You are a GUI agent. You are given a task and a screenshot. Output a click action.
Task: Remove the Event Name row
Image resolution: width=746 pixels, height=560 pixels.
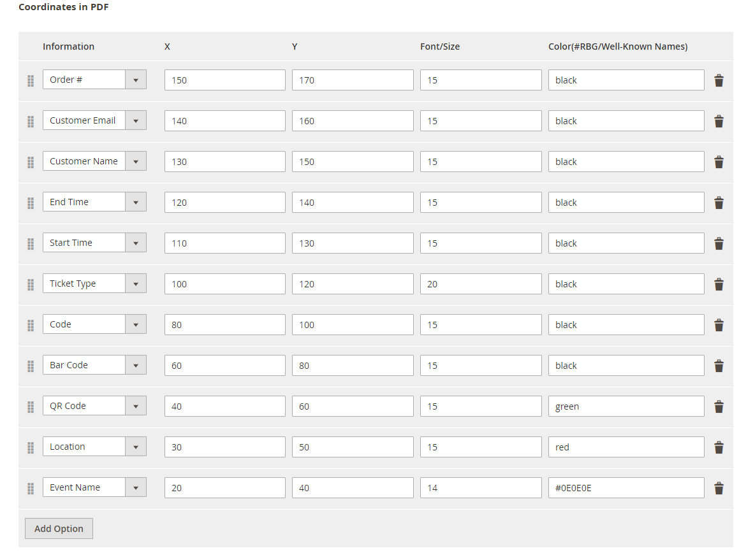tap(719, 488)
